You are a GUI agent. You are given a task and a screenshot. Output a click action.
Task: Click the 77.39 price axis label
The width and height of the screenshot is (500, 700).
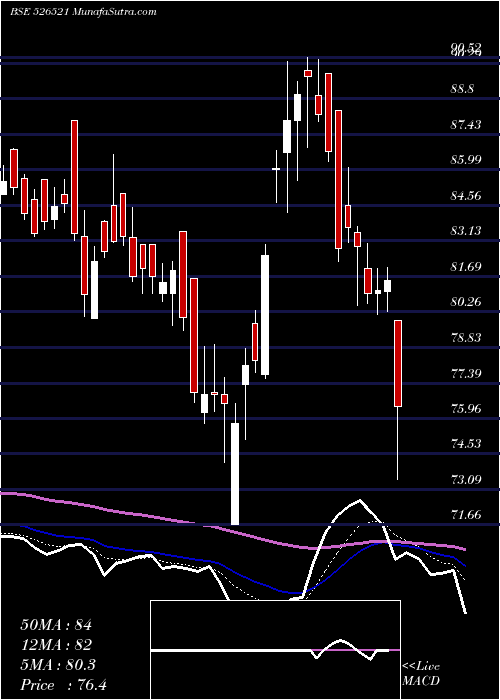pyautogui.click(x=466, y=373)
